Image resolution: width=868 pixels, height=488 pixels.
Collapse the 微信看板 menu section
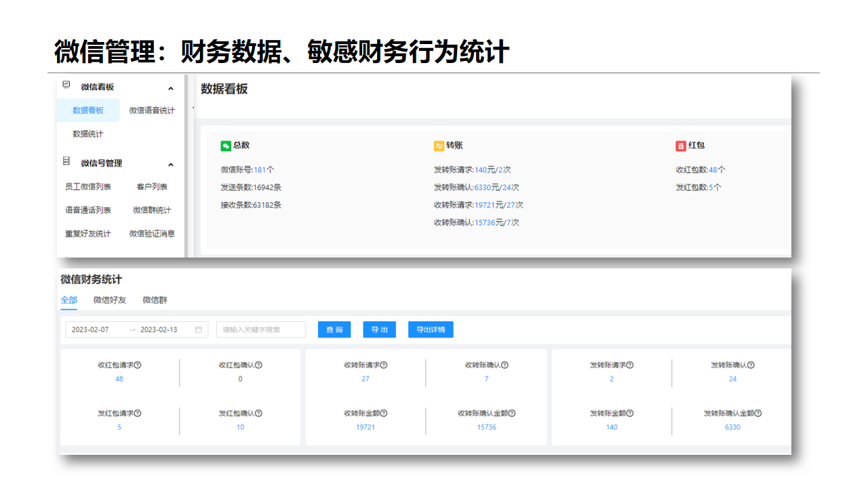click(171, 88)
